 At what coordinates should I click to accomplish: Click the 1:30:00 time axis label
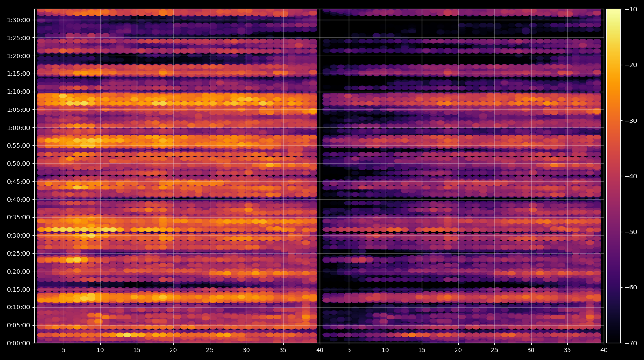19,20
